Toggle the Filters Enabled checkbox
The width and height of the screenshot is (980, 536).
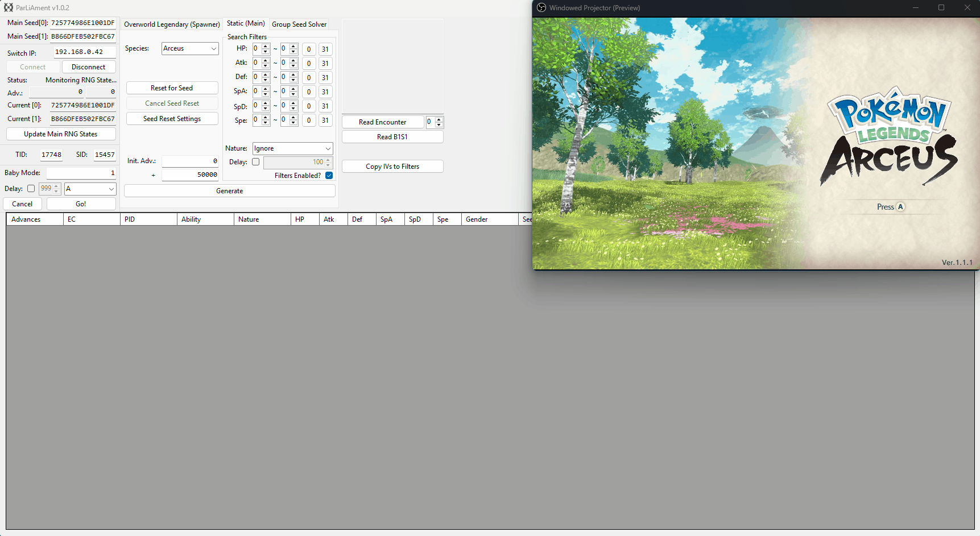[329, 176]
